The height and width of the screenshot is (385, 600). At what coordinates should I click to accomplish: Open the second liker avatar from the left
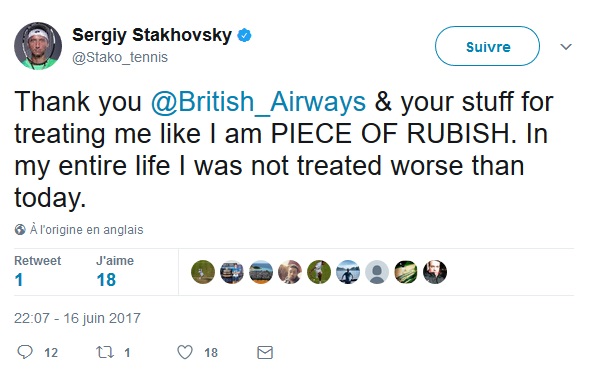(x=232, y=272)
